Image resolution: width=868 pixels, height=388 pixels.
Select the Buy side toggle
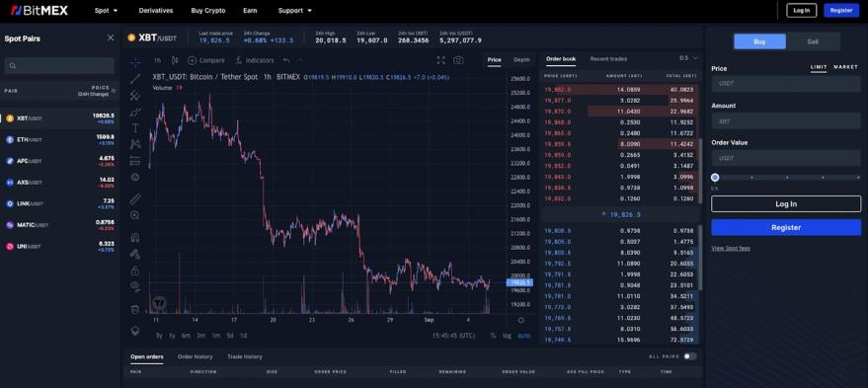tap(759, 41)
